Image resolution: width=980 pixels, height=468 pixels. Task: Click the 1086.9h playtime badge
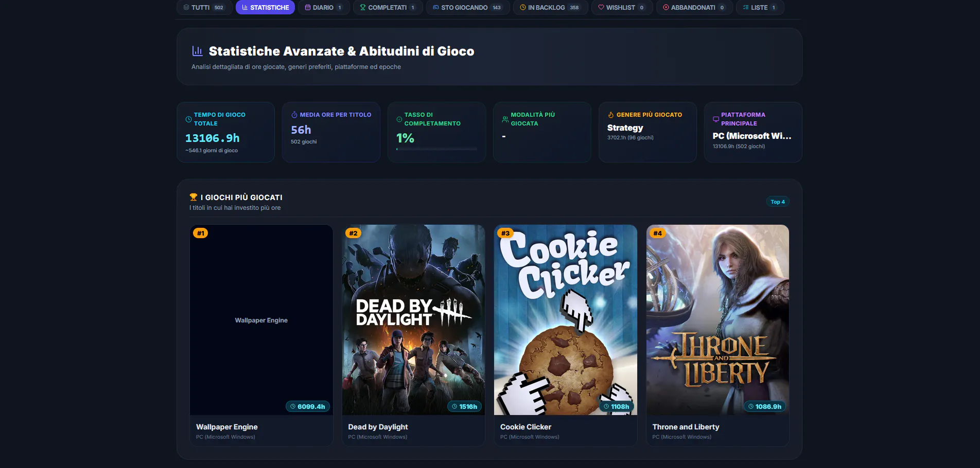(x=765, y=406)
